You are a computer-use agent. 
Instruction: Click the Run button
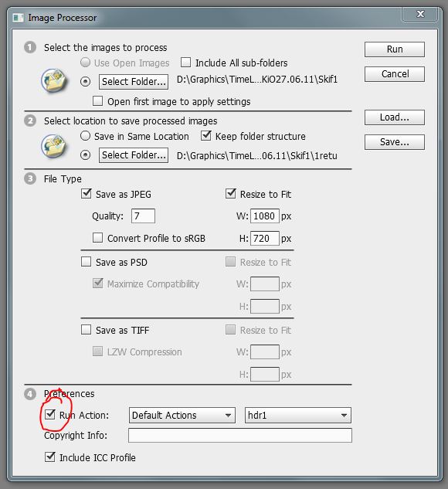pyautogui.click(x=395, y=49)
